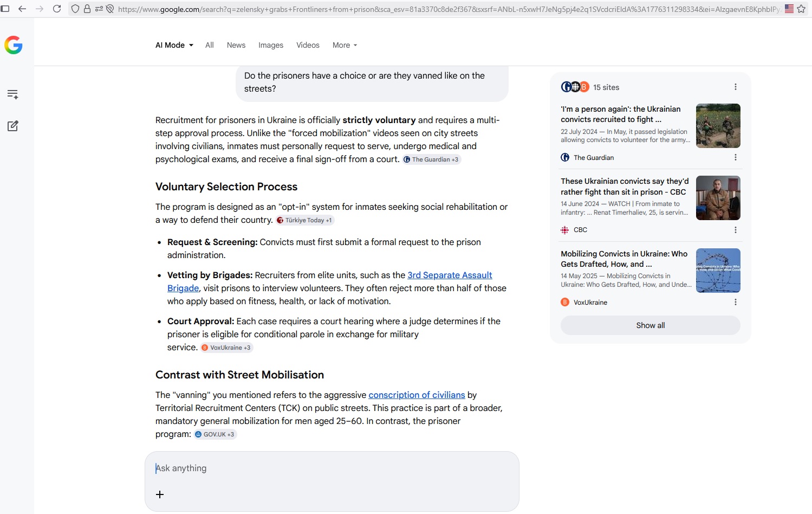Click the Google logo
The image size is (812, 514).
coord(14,45)
